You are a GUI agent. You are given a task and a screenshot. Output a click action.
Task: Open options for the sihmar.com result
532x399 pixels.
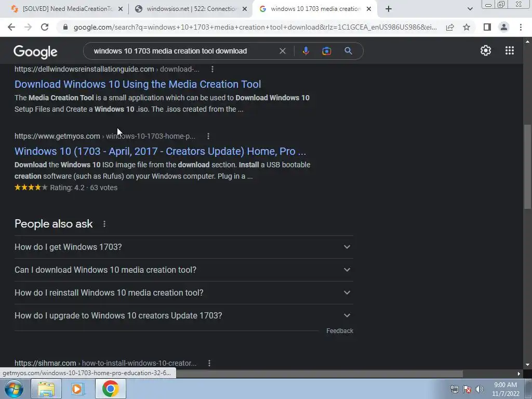click(x=209, y=363)
